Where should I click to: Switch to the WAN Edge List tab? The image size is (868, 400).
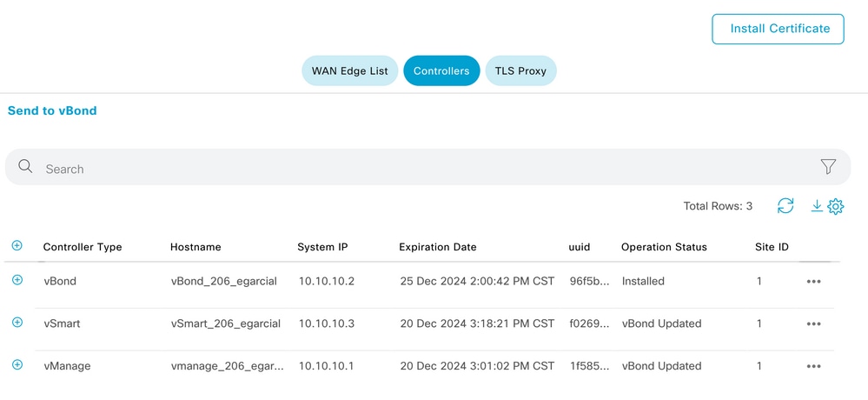[350, 71]
